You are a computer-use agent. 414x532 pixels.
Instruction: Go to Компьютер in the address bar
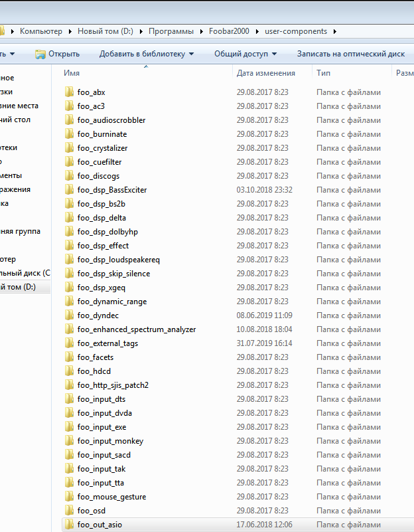pos(41,31)
